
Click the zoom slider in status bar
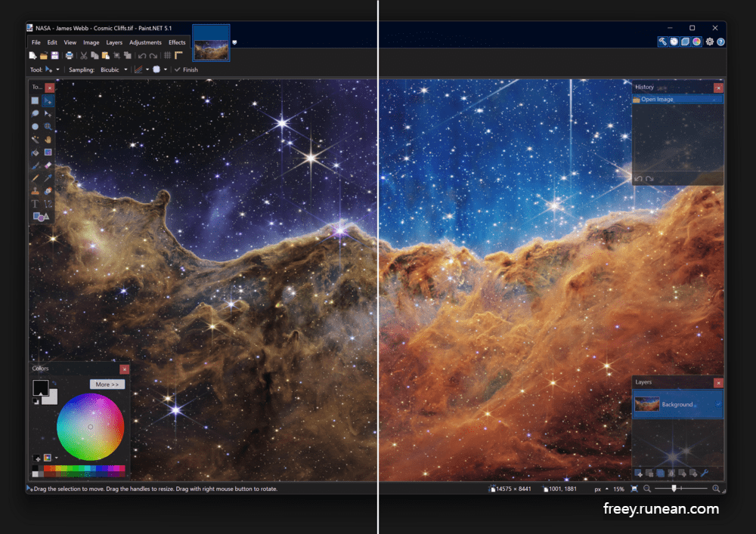[x=681, y=489]
